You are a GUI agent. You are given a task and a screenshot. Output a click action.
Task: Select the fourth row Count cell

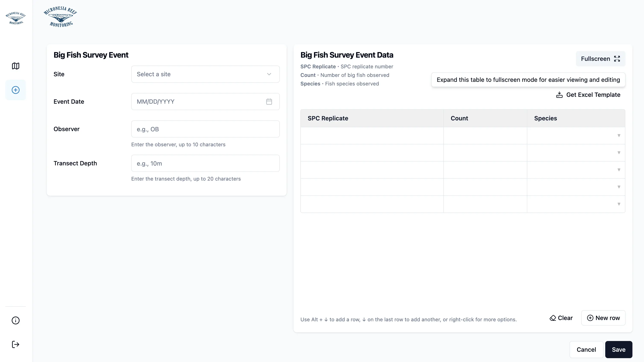[485, 187]
